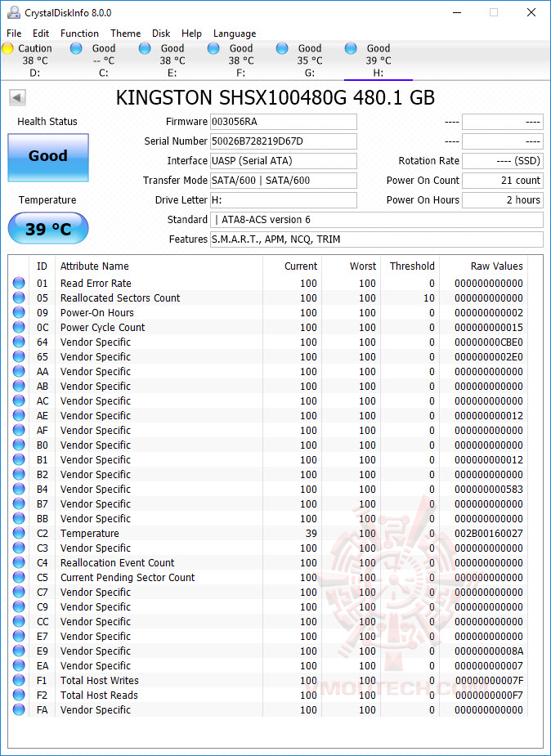Click the Rotation Rate field ---- (SSD)

pos(502,161)
